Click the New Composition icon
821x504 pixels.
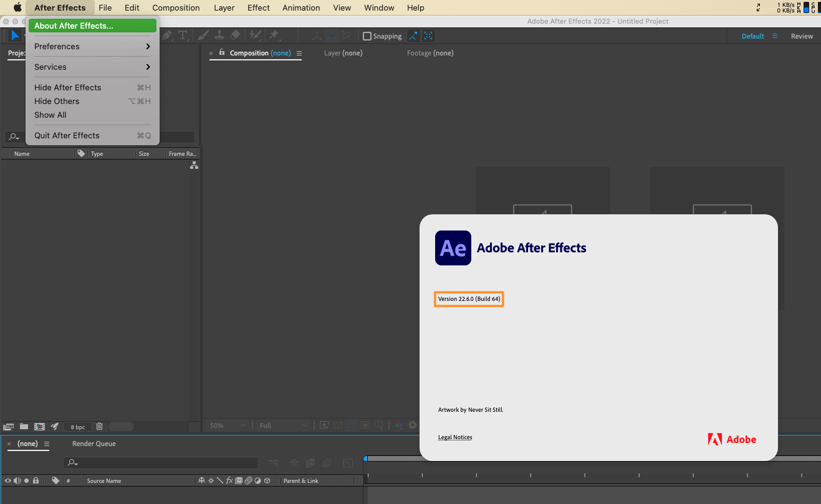pyautogui.click(x=39, y=426)
